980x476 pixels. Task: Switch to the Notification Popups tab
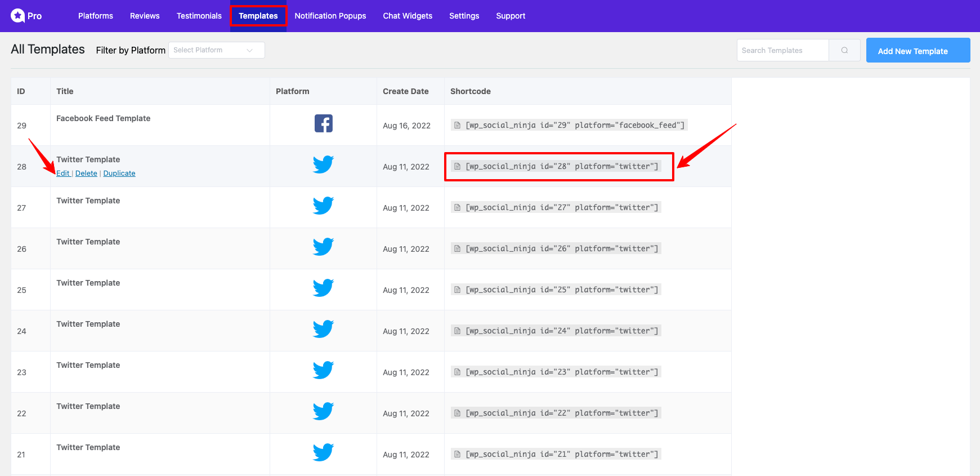click(330, 16)
